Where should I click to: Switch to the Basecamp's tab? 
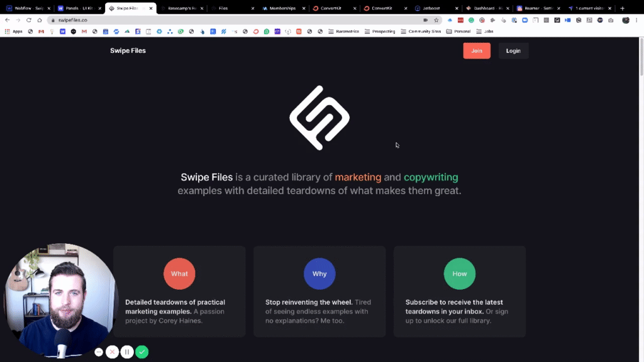(180, 8)
